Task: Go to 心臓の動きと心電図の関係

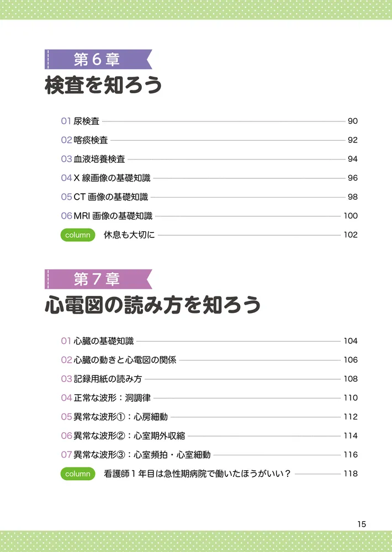Action: 125,360
